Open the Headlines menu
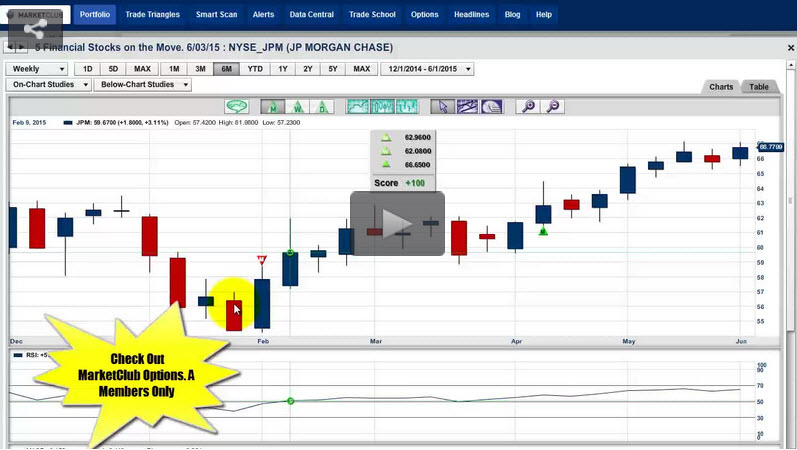The image size is (797, 450). tap(471, 14)
